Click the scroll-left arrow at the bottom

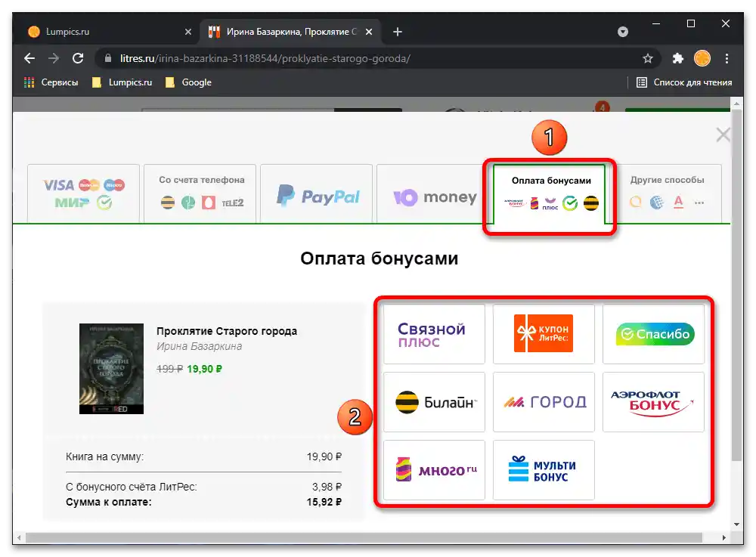(x=19, y=537)
